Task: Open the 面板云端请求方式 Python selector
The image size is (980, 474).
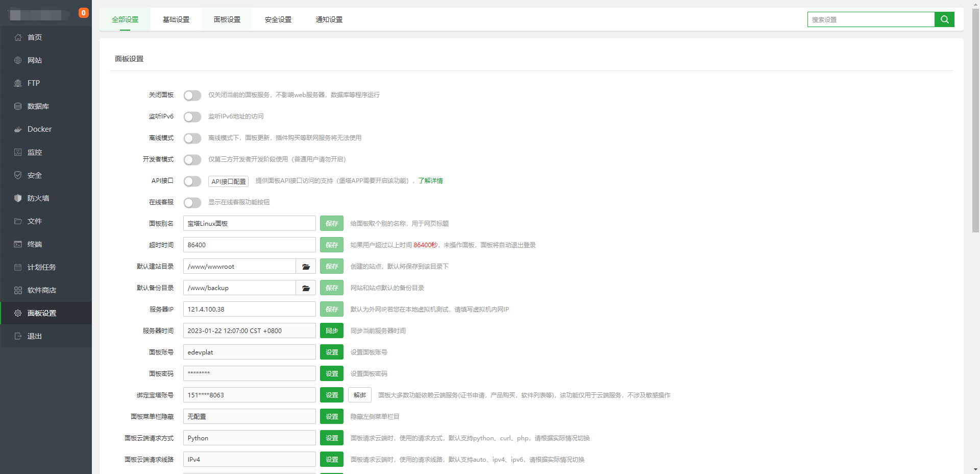Action: (249, 438)
